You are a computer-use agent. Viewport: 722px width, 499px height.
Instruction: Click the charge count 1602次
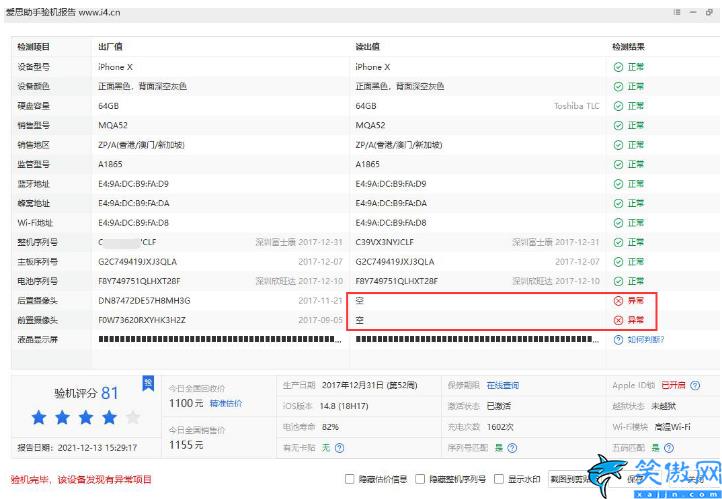500,427
